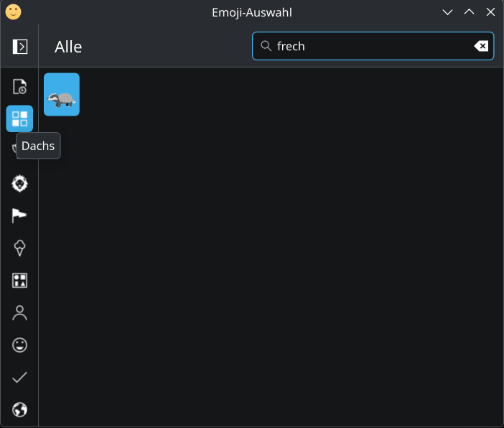
Task: Open the recent emojis category
Action: [20, 87]
